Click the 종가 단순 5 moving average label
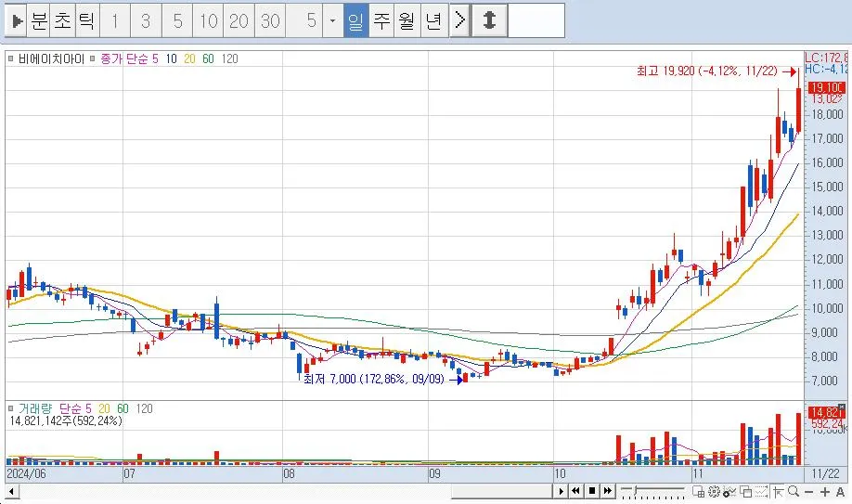Screen dimensions: 852x504 129,58
